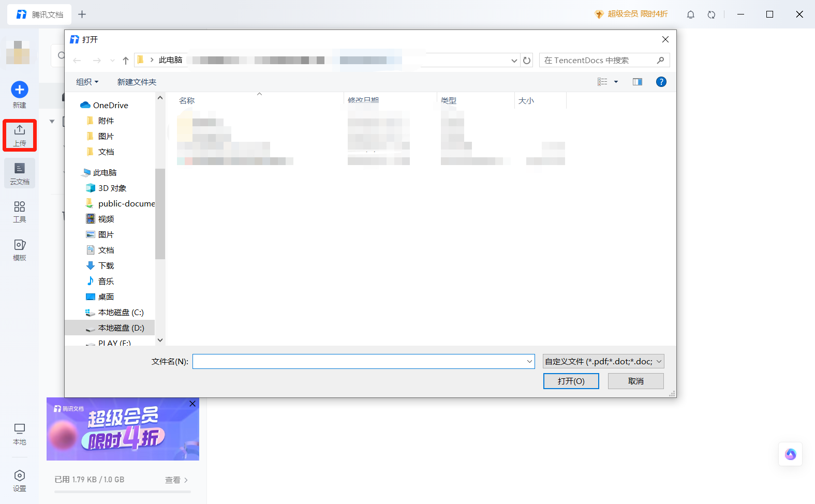Open the 自定义文件 file type dropdown
This screenshot has width=815, height=504.
click(603, 361)
